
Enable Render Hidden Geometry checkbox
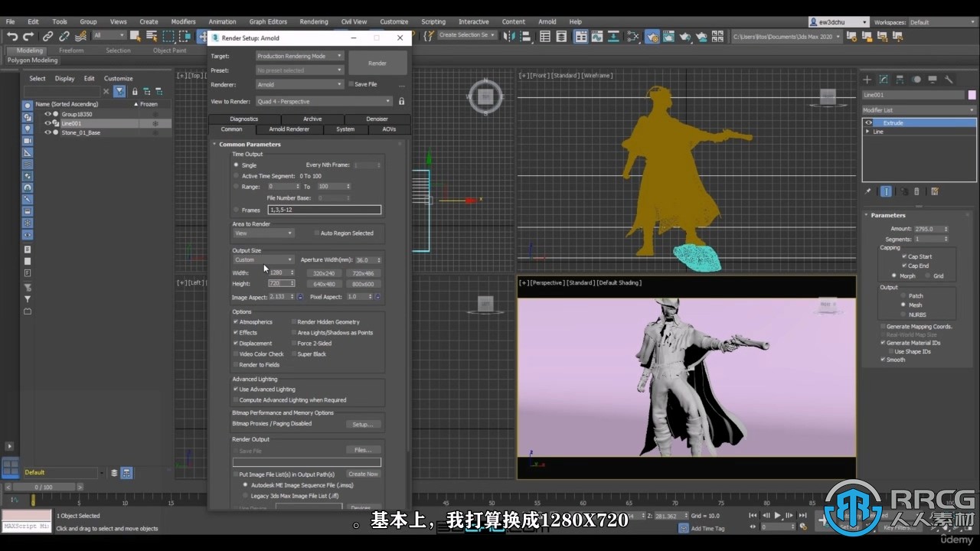(294, 321)
